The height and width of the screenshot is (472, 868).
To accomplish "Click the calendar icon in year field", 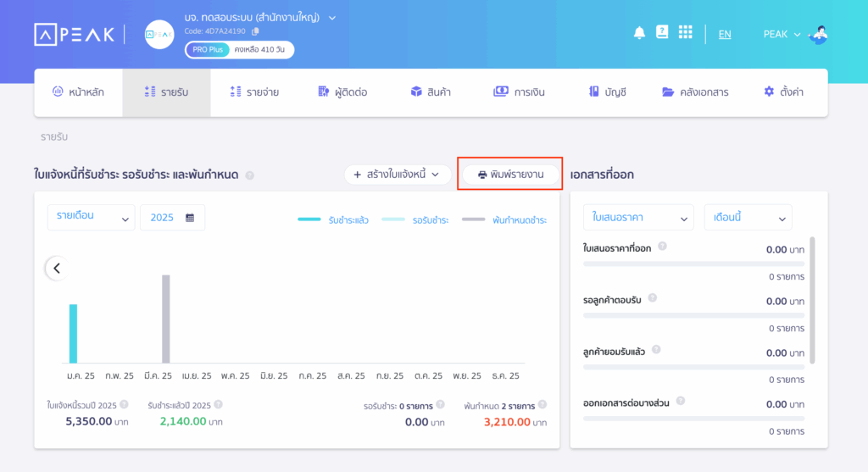I will pos(190,218).
